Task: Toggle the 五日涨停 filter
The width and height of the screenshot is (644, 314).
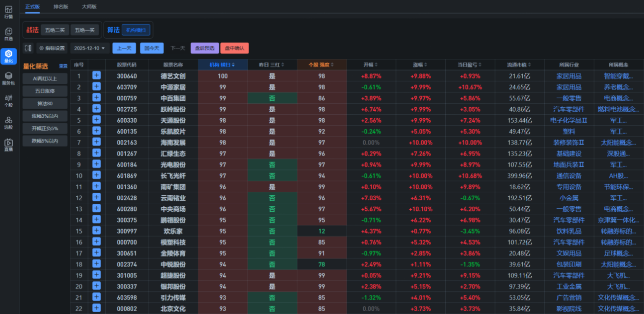Action: point(45,91)
